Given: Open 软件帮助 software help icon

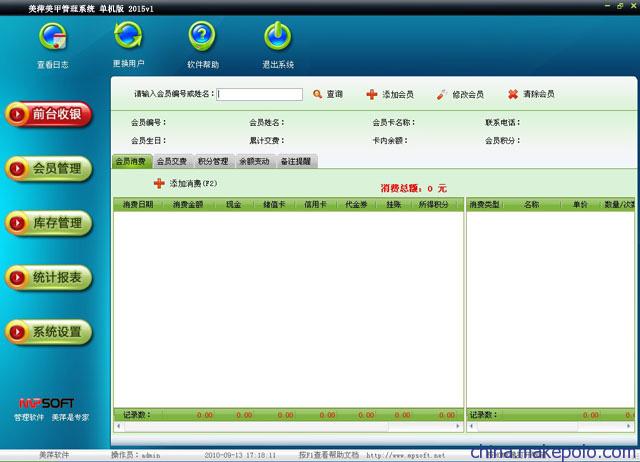Looking at the screenshot, I should coord(202,38).
